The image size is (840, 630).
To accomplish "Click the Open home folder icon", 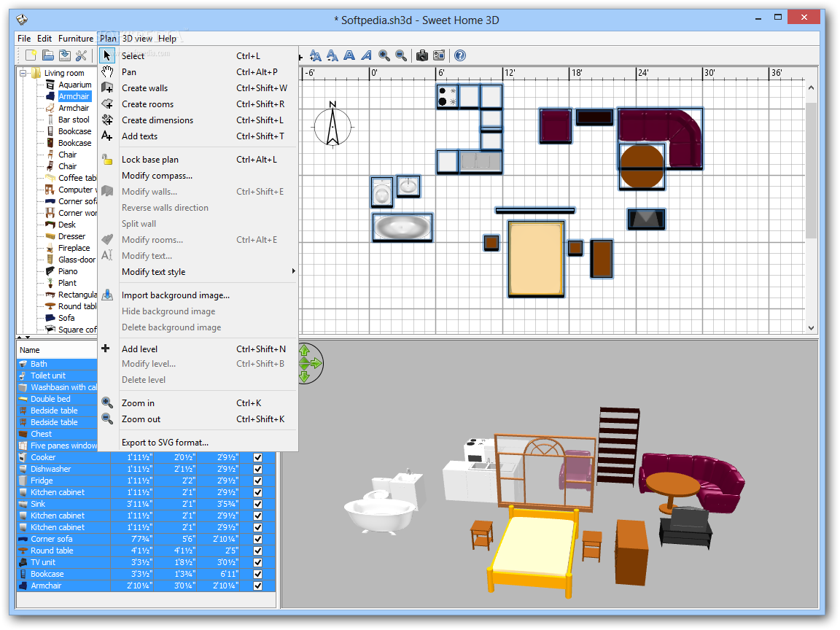I will [x=48, y=55].
